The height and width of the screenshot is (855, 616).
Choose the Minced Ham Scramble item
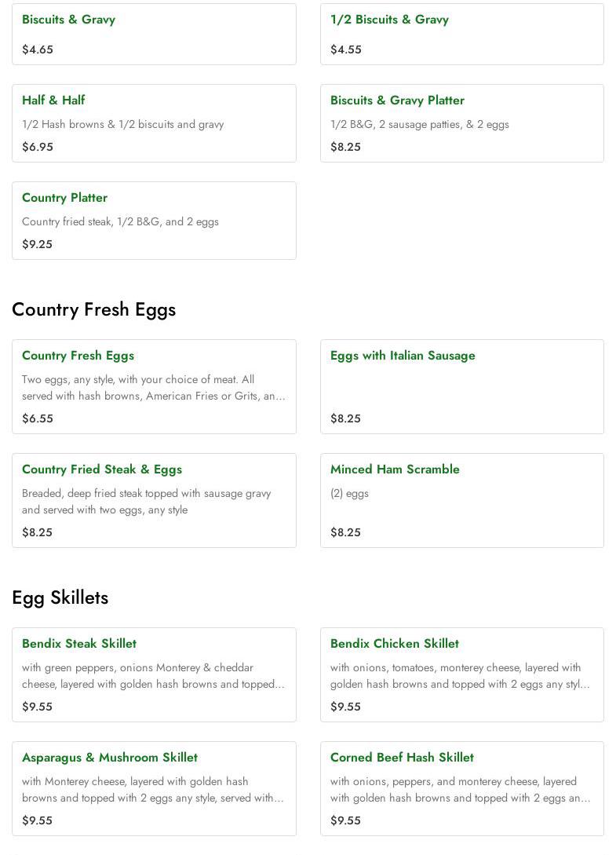pyautogui.click(x=395, y=470)
